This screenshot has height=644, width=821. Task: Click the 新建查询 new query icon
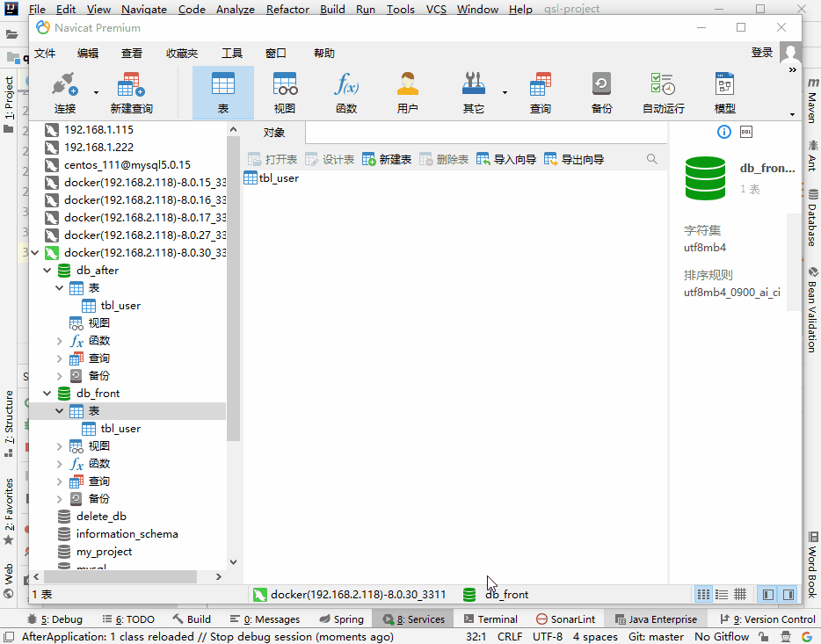132,93
